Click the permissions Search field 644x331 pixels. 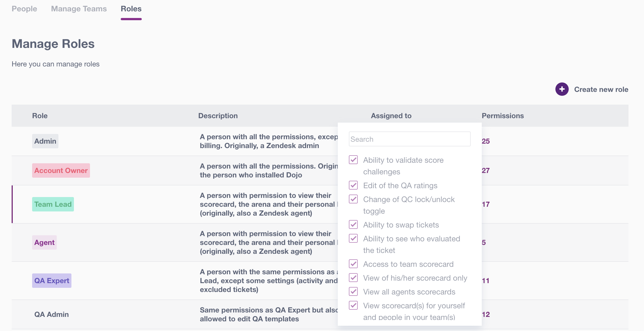coord(409,139)
